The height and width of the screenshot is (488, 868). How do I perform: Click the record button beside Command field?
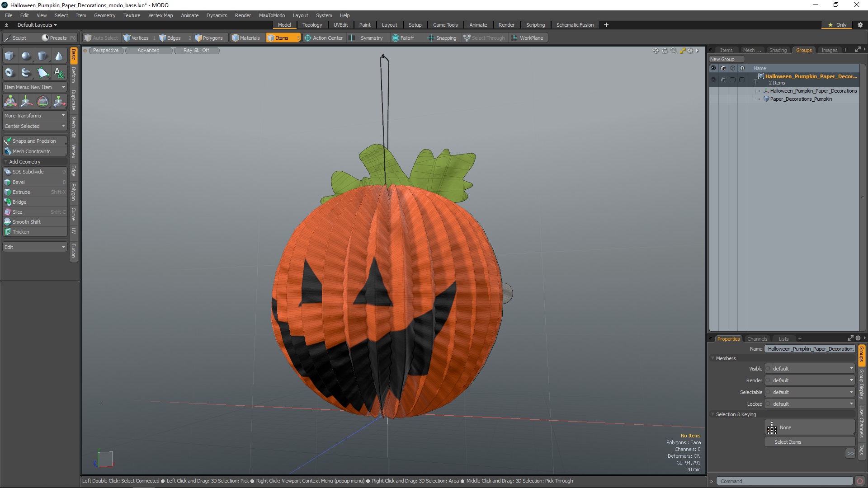860,481
